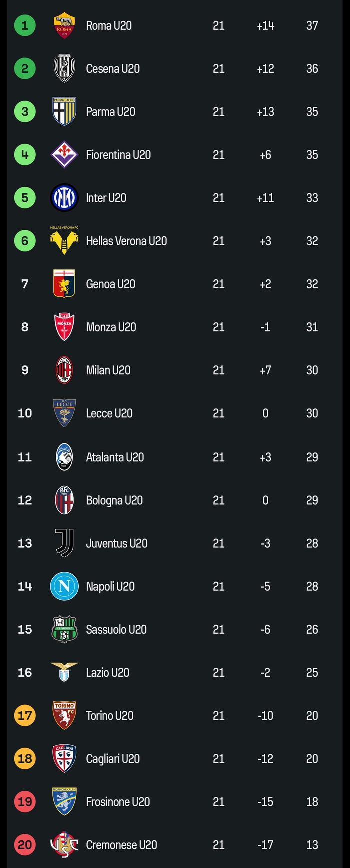Click the Inter U20 club logo
The width and height of the screenshot is (350, 868).
coord(64,198)
